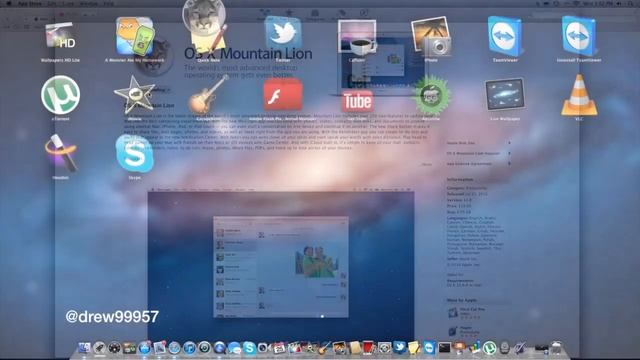Launch Adobe Flash Player Install Manager
This screenshot has width=640, height=360.
[283, 95]
